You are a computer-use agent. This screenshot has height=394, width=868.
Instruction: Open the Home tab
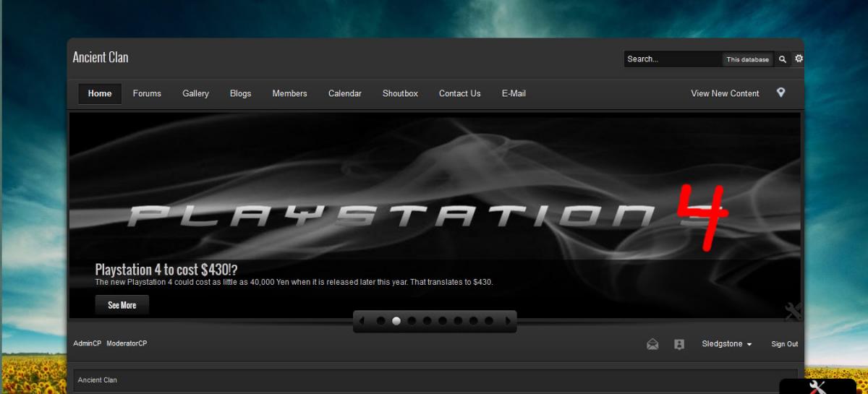(x=100, y=93)
